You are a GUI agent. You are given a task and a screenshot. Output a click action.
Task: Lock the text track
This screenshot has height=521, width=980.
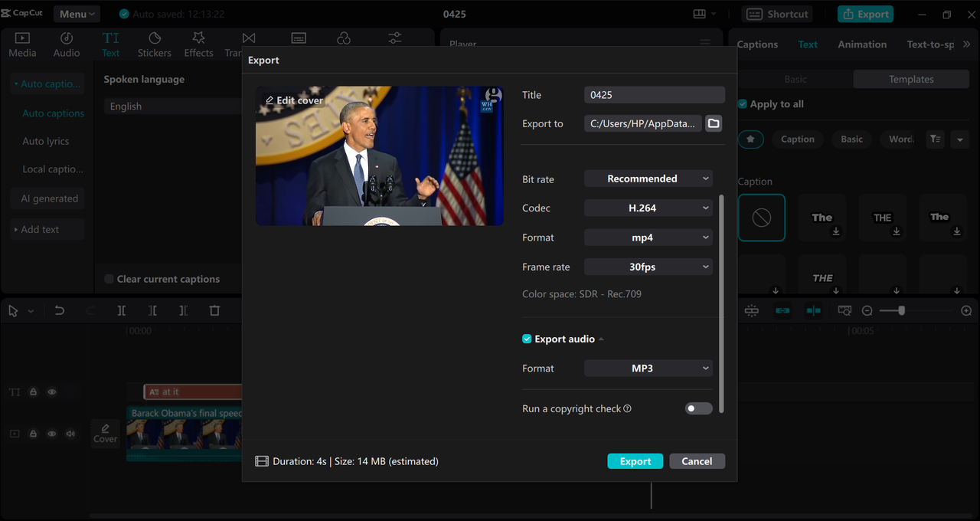pos(33,392)
